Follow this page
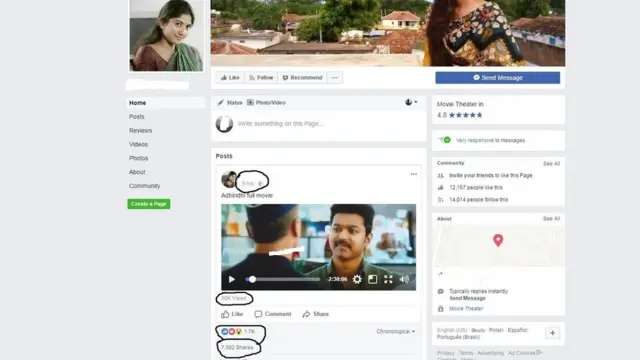640x360 pixels. (261, 78)
